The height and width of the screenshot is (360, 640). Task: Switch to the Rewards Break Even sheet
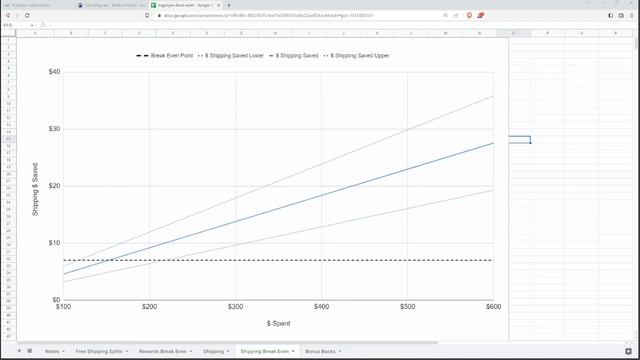(162, 351)
